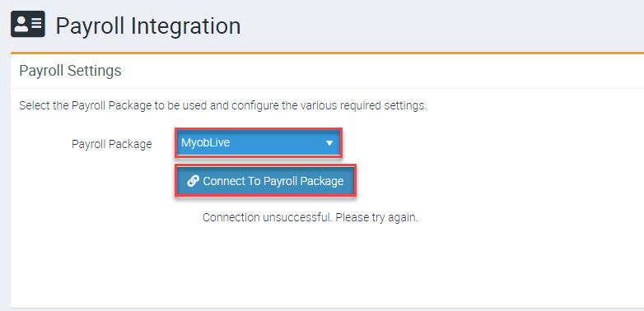Viewport: 644px width, 311px height.
Task: Click the white triangle arrow beside MyobLive
Action: [x=329, y=143]
